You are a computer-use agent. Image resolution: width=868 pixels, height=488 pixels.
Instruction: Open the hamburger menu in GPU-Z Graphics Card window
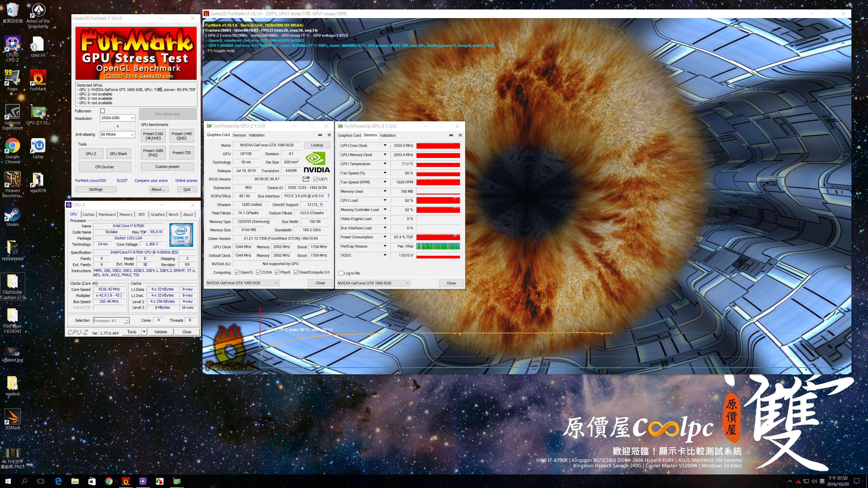click(x=329, y=135)
